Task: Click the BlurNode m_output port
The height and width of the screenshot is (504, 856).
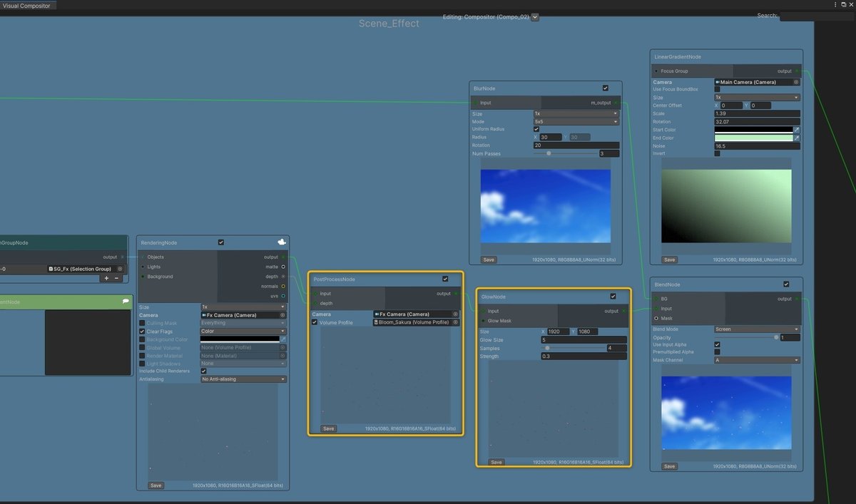Action: (616, 103)
